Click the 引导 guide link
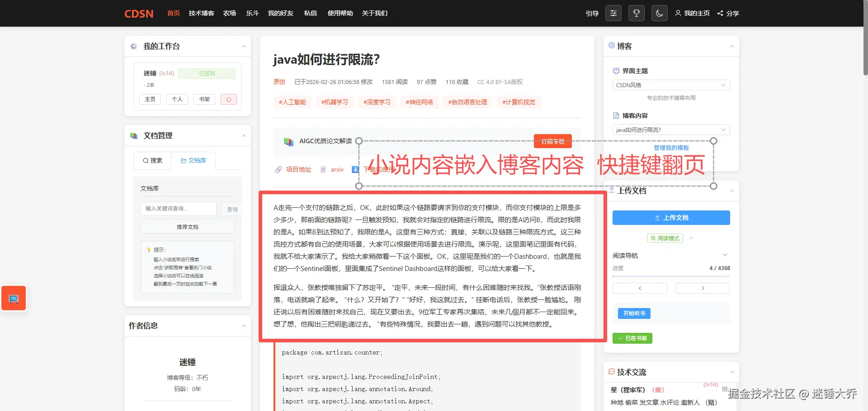The width and height of the screenshot is (868, 411). pyautogui.click(x=592, y=13)
